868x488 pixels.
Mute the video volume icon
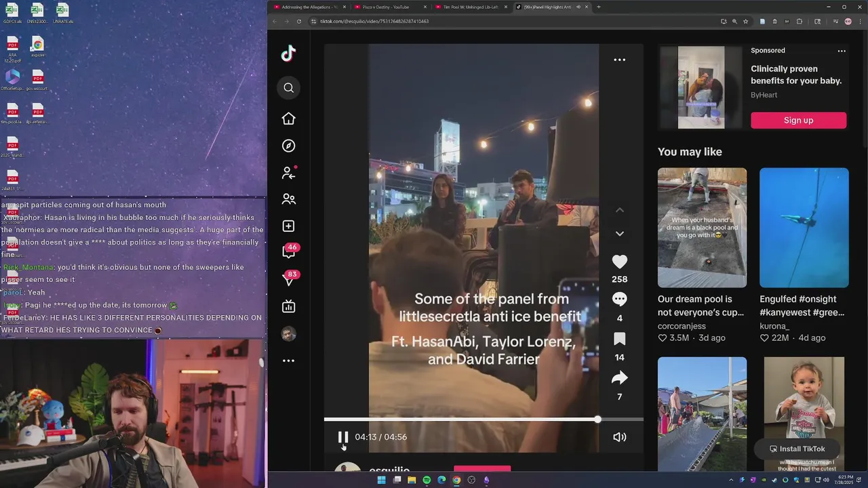(620, 437)
